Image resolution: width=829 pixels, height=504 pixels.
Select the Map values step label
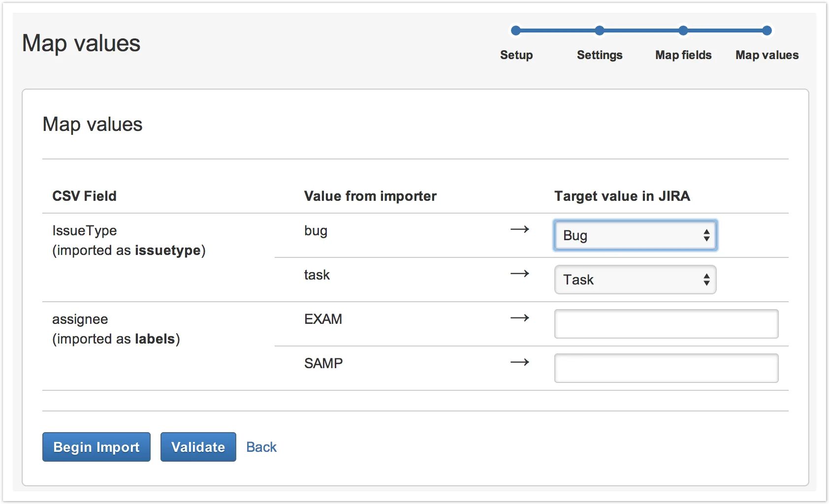coord(766,55)
